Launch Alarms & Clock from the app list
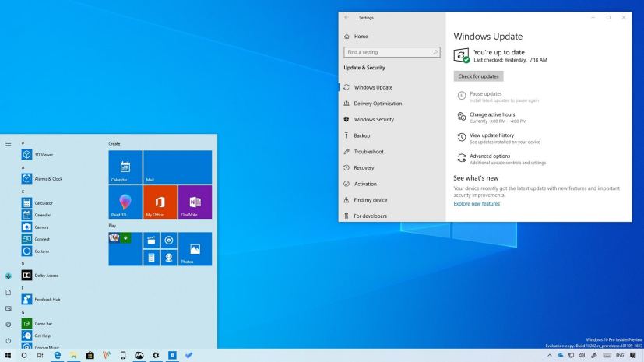Image resolution: width=644 pixels, height=362 pixels. (42, 179)
